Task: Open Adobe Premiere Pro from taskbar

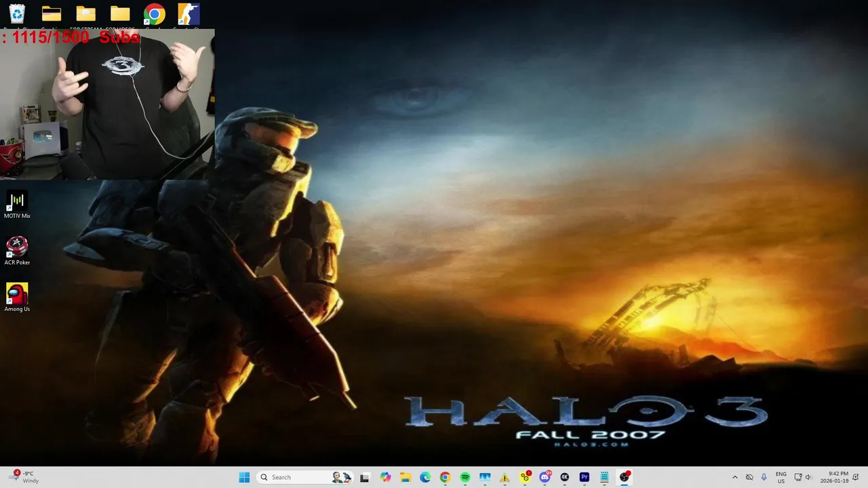Action: 585,477
